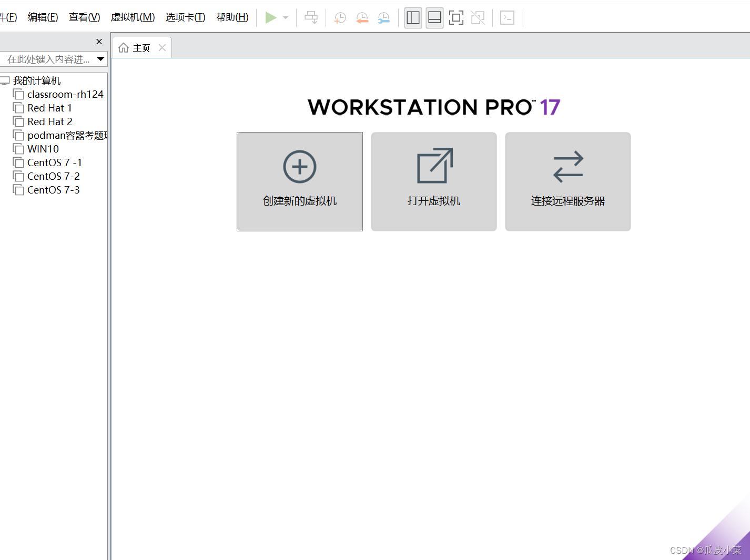Click the home icon on 主页 tab
This screenshot has width=750, height=560.
tap(124, 48)
